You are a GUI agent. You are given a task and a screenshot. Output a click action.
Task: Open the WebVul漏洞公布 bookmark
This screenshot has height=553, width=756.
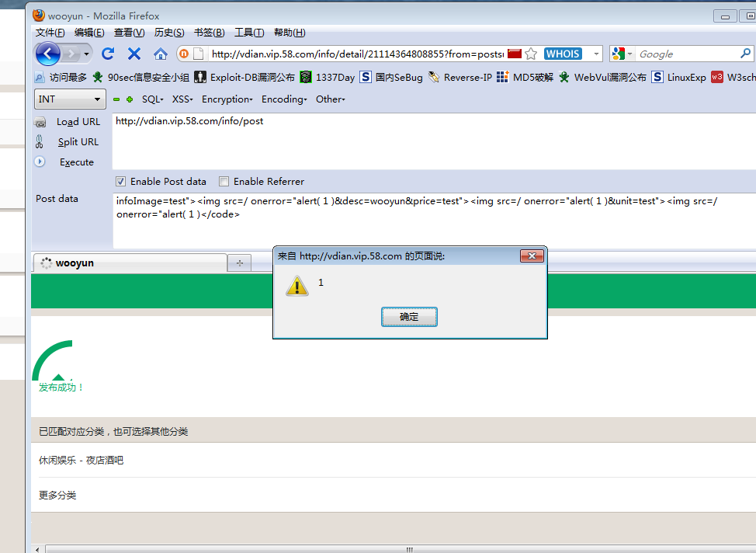click(x=602, y=77)
